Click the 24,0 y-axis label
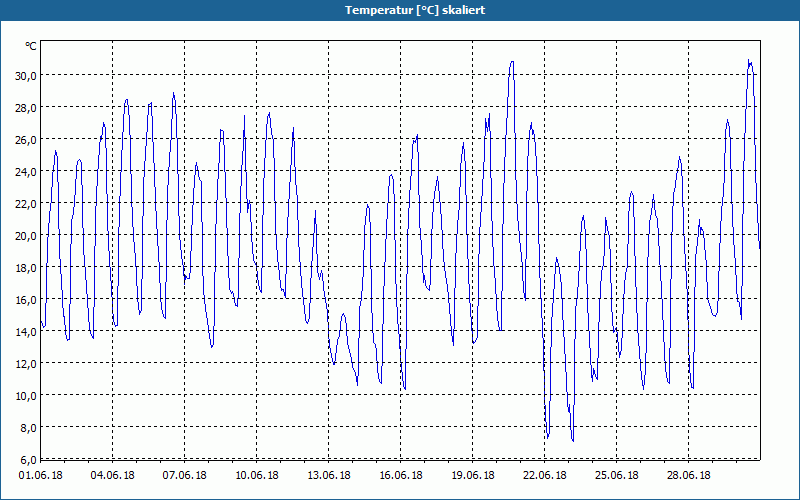The image size is (800, 500). pyautogui.click(x=26, y=171)
